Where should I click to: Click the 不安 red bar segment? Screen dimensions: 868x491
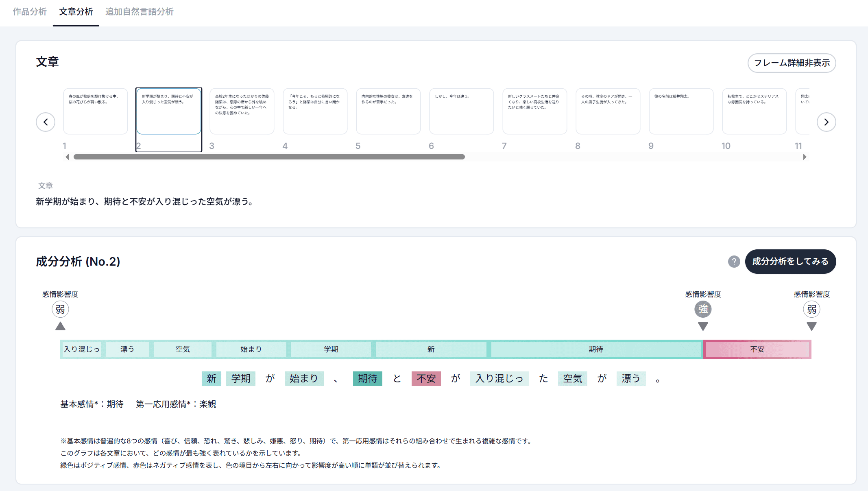coord(757,349)
